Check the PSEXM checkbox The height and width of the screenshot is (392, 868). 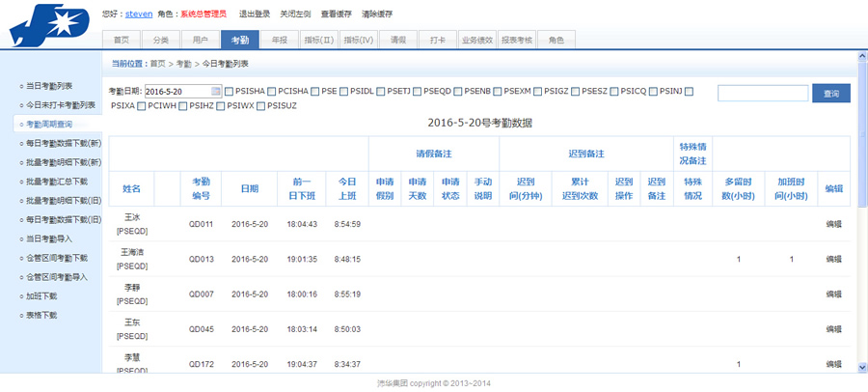pos(497,92)
